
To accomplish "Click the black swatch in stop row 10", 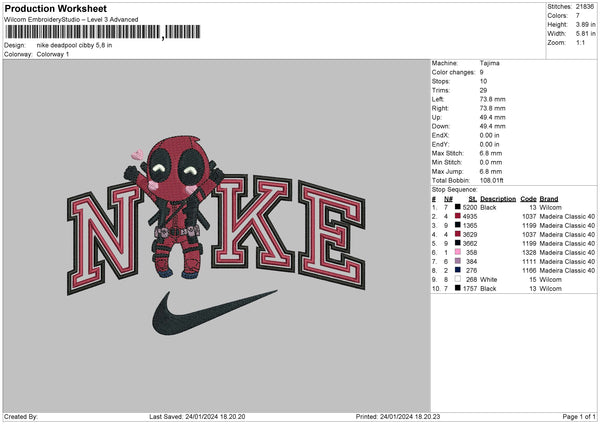I will (458, 288).
